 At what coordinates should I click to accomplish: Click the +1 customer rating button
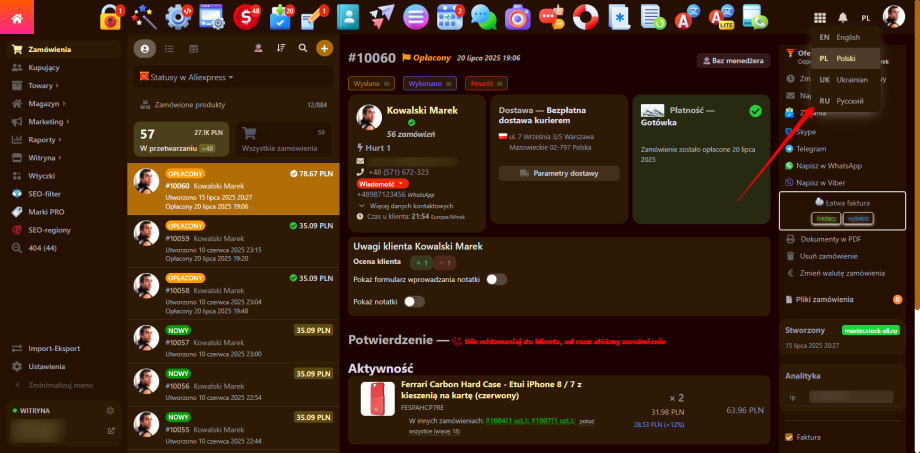coord(421,263)
